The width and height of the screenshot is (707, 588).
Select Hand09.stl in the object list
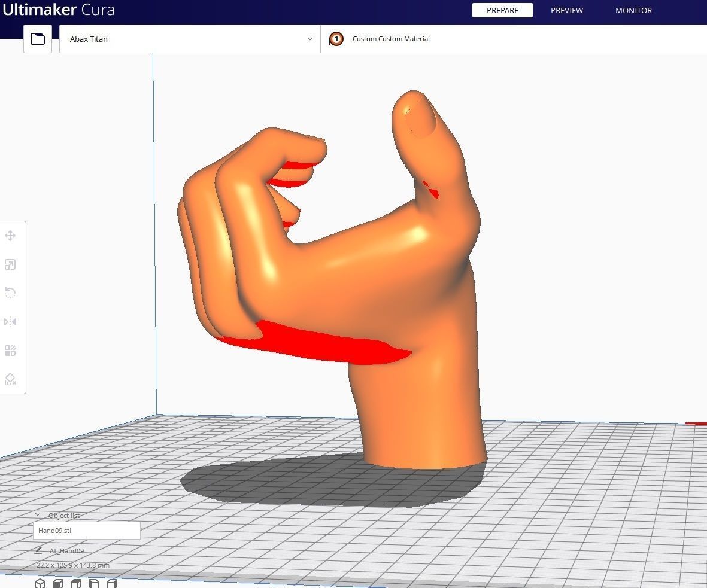pos(87,531)
